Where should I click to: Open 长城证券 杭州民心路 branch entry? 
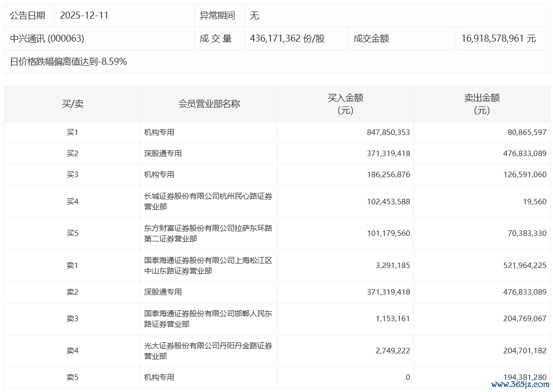[208, 201]
